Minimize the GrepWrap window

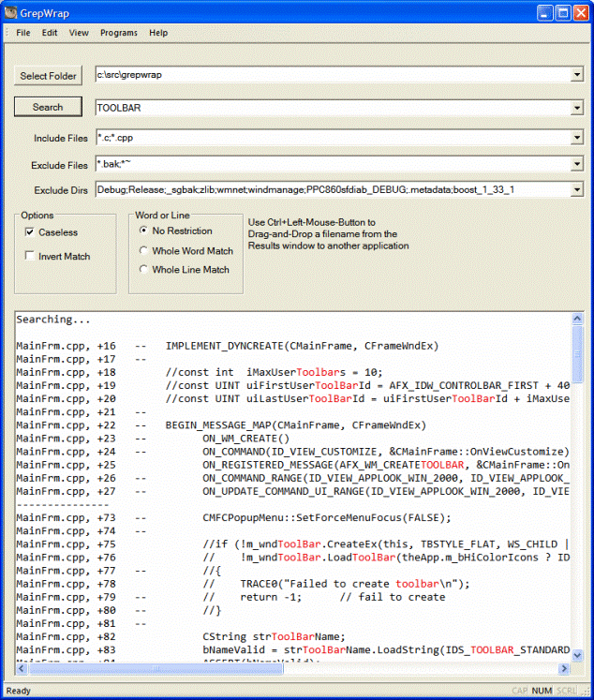pyautogui.click(x=545, y=13)
